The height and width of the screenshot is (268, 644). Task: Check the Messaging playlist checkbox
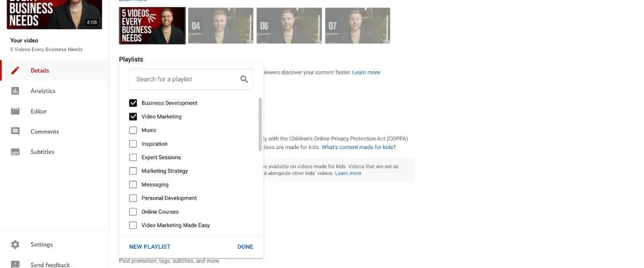click(133, 184)
